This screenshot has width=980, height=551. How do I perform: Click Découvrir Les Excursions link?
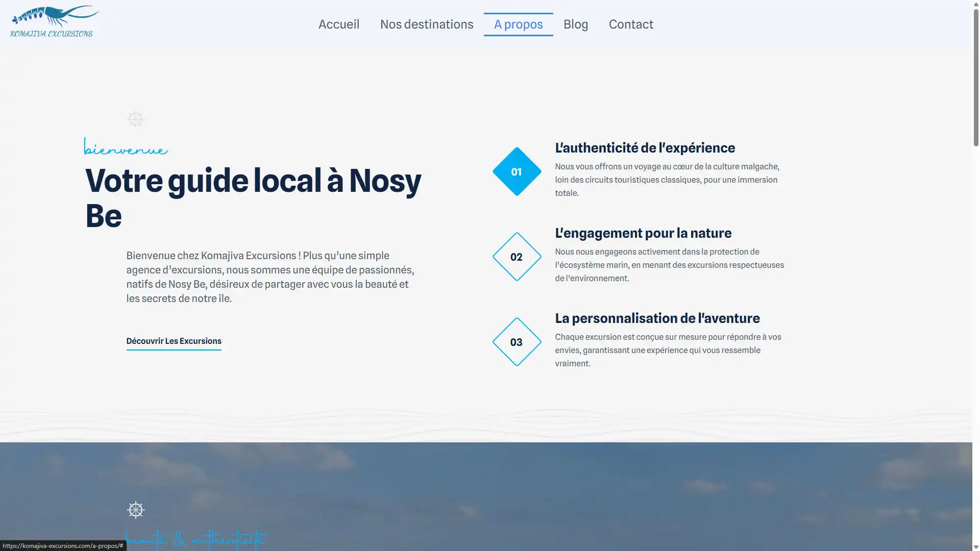174,341
